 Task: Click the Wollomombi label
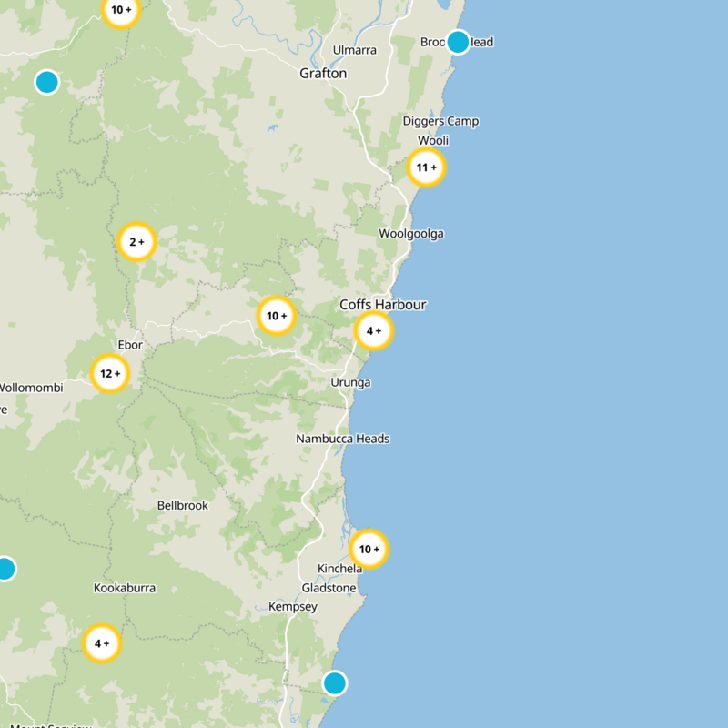coord(31,388)
